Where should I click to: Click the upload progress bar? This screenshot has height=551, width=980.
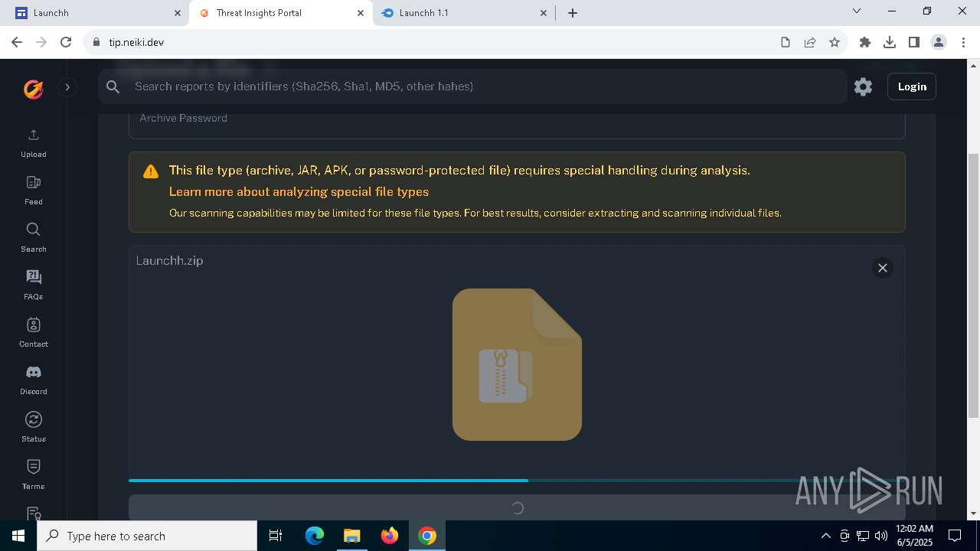coord(517,481)
